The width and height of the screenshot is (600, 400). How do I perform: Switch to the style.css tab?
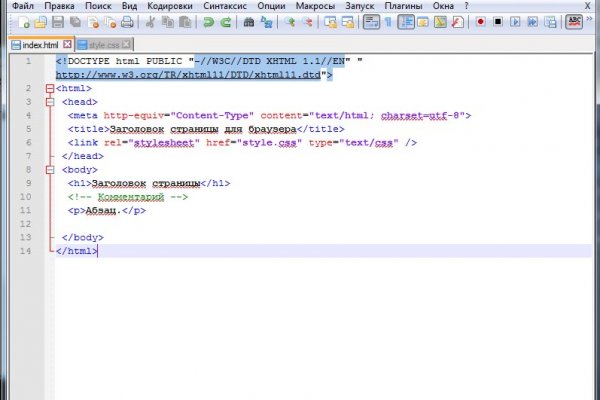pyautogui.click(x=110, y=45)
